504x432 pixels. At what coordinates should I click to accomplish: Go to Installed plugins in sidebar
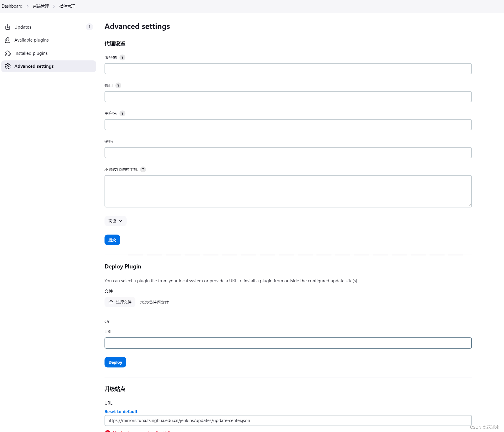pyautogui.click(x=49, y=53)
